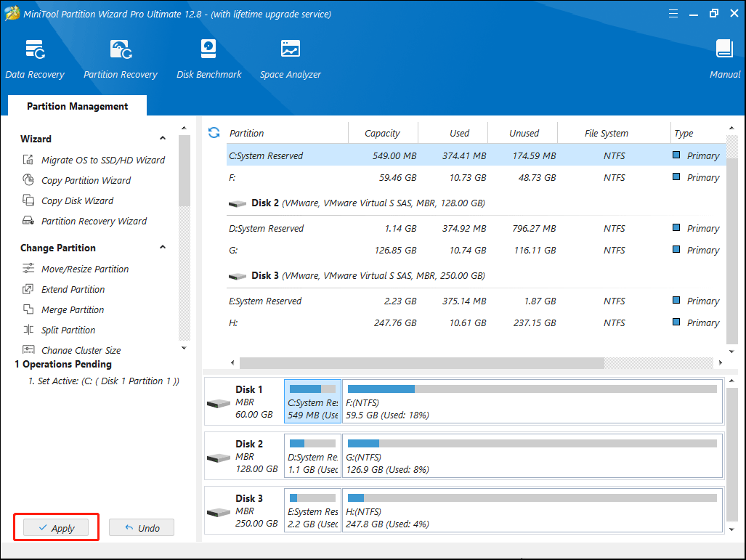This screenshot has height=560, width=746.
Task: Select E:System Reserved block in disk map
Action: tap(312, 511)
